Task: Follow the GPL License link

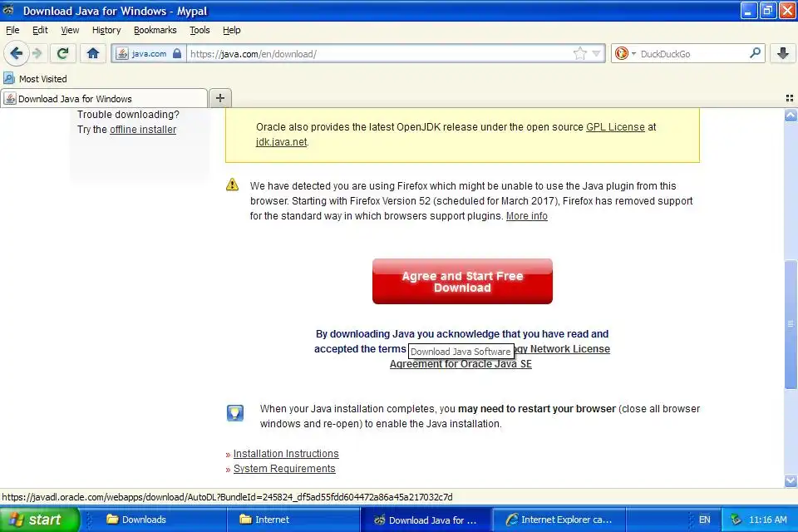Action: pyautogui.click(x=615, y=126)
